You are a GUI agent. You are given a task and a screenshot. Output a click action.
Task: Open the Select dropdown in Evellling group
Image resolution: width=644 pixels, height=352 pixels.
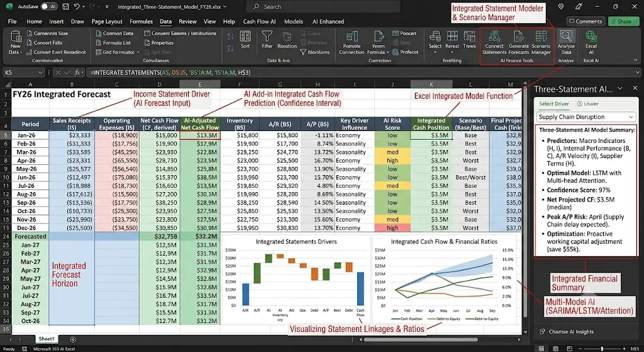(x=435, y=53)
